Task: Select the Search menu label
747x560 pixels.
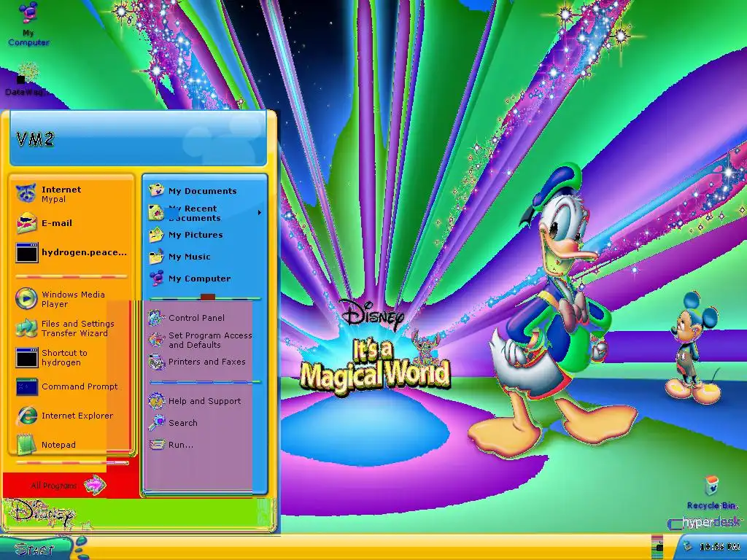Action: click(x=183, y=423)
